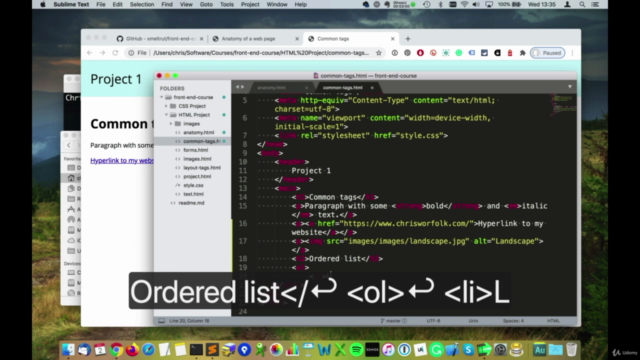Open Sublime Text icon in the Dock
This screenshot has width=640, height=360.
[212, 350]
